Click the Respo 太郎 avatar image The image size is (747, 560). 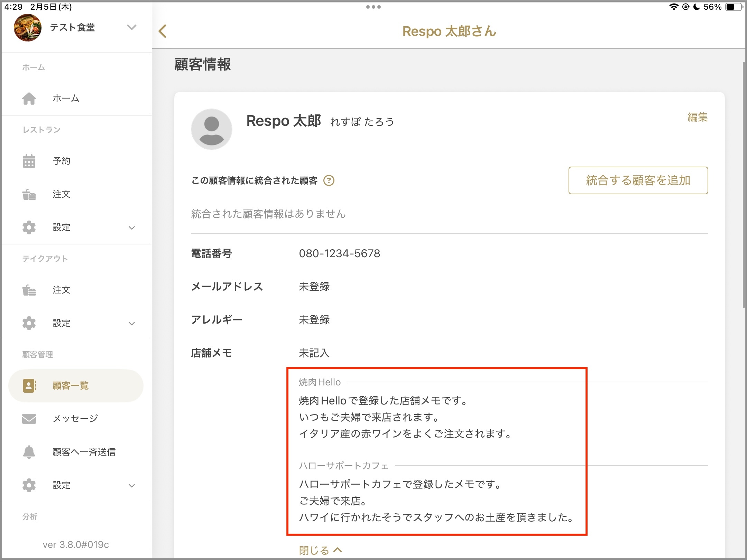212,129
